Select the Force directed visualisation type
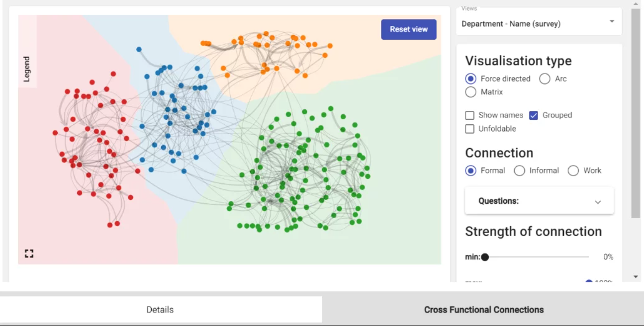Screen dimensions: 644x326 point(470,79)
